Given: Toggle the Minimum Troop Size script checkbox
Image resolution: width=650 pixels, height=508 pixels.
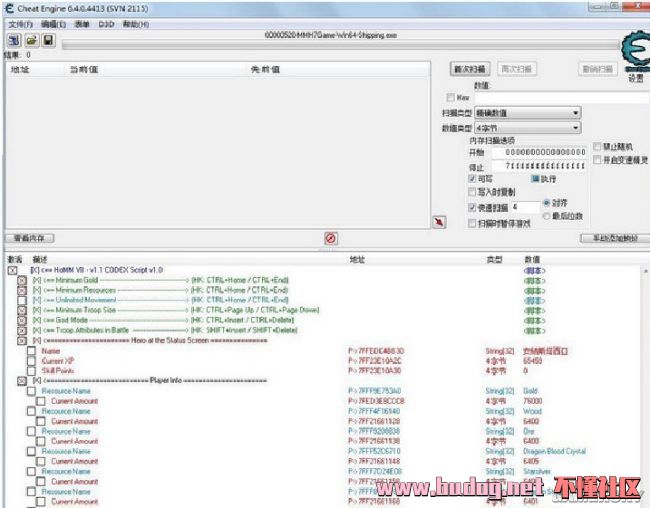Looking at the screenshot, I should pyautogui.click(x=22, y=310).
